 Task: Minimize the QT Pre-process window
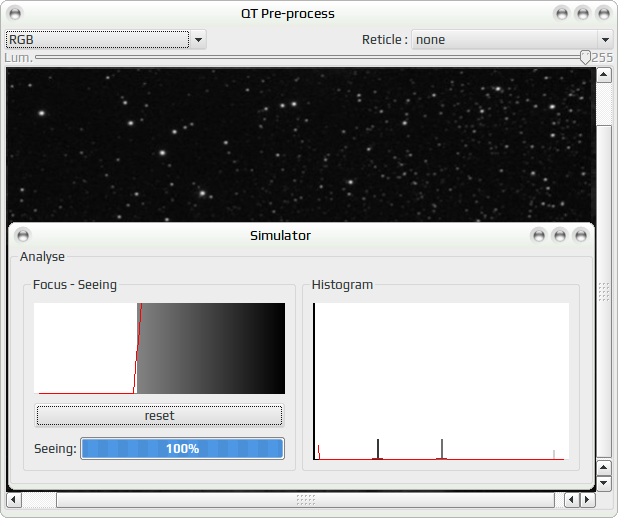[562, 13]
